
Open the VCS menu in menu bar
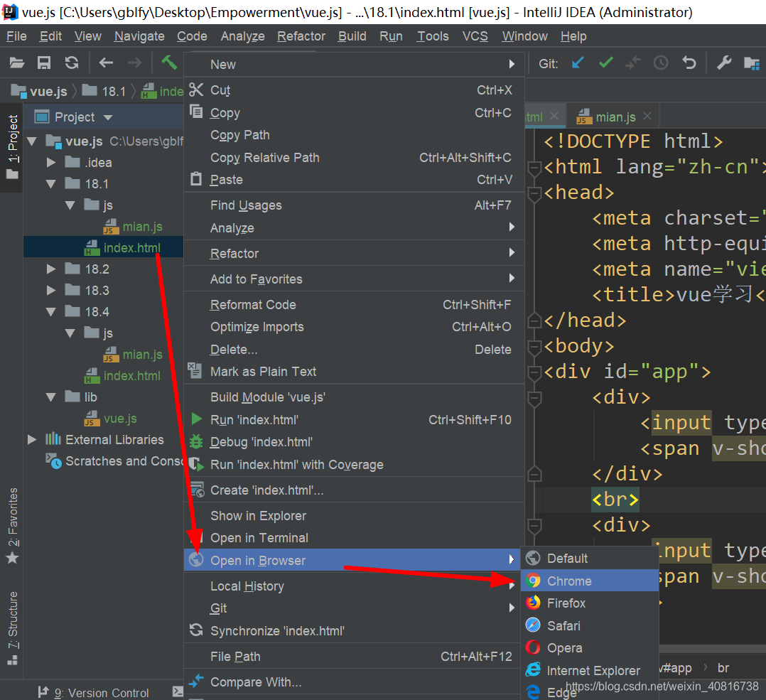475,36
